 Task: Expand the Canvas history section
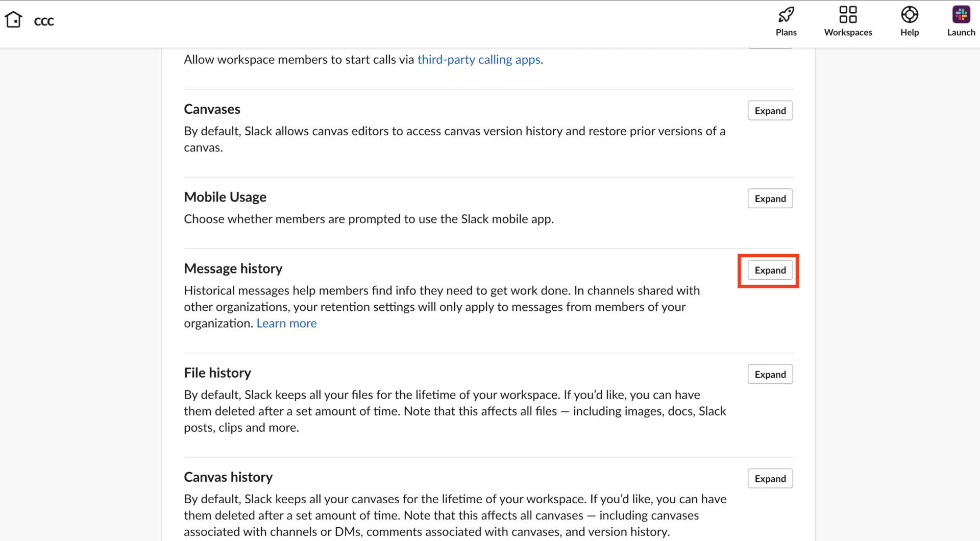tap(770, 478)
